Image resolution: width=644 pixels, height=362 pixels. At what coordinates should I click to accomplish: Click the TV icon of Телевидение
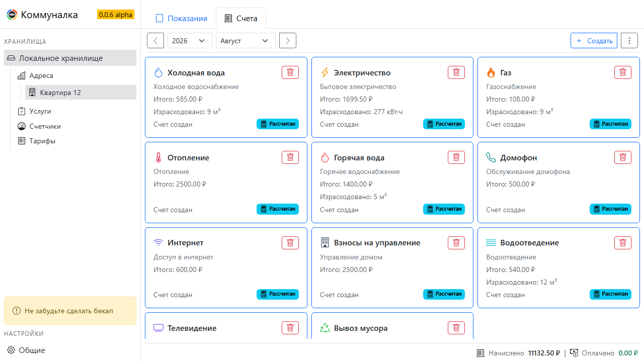[x=158, y=328]
